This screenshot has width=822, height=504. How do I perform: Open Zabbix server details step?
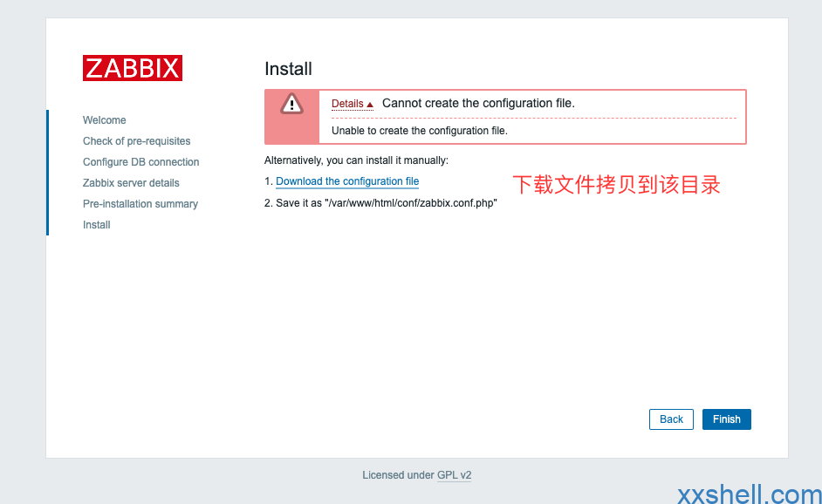coord(131,183)
